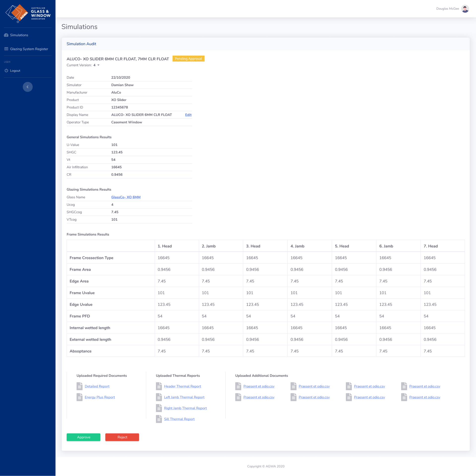This screenshot has height=476, width=476.
Task: Click Douglas McGee's profile avatar
Action: [x=466, y=8]
